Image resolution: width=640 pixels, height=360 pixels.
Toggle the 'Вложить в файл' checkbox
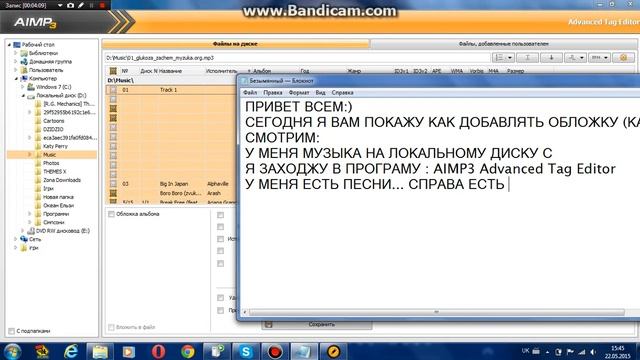(x=111, y=327)
